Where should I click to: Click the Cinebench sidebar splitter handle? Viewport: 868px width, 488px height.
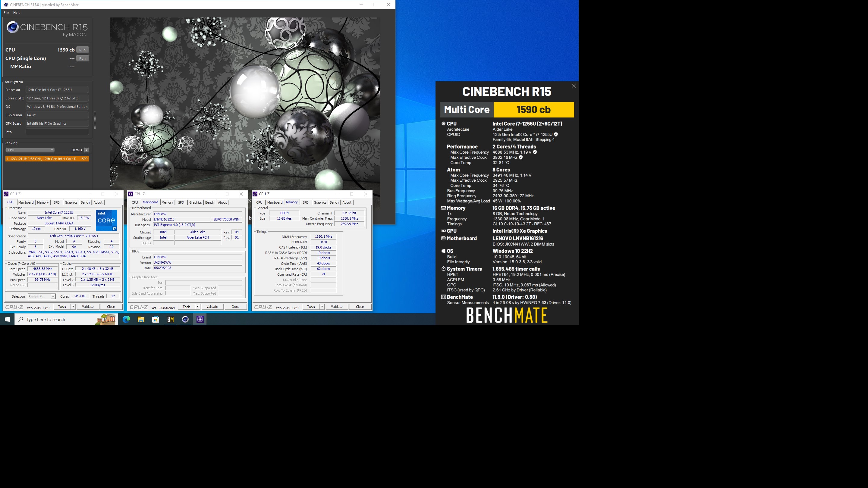[95, 120]
